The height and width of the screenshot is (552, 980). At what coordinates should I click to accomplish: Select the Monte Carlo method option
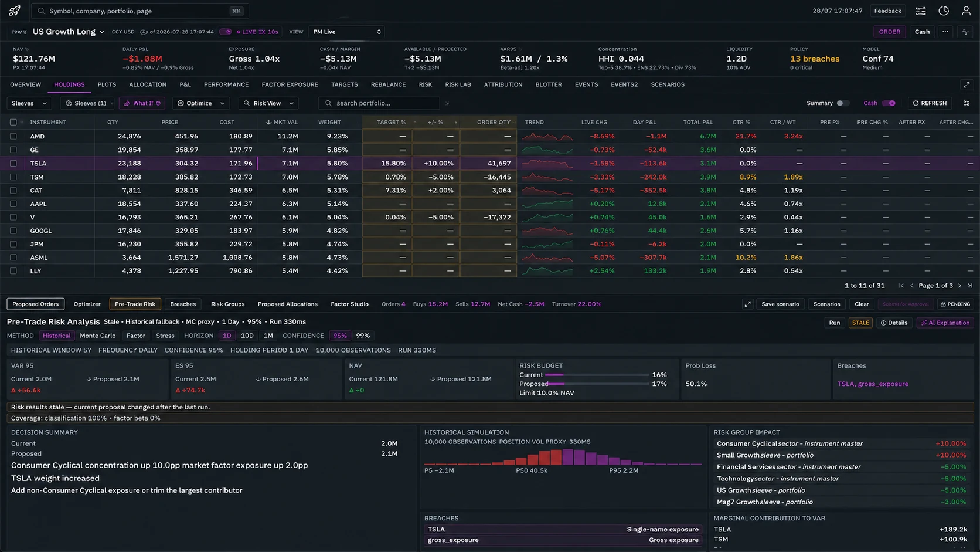(97, 336)
